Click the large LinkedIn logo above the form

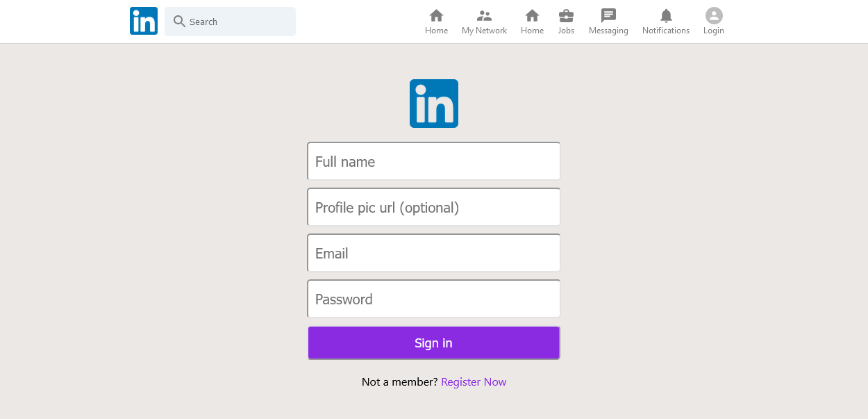click(x=434, y=104)
